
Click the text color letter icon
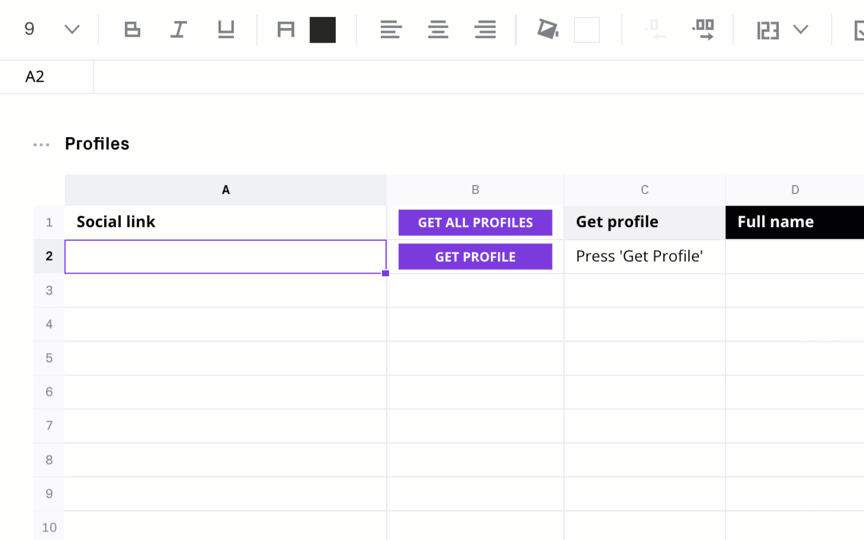285,29
